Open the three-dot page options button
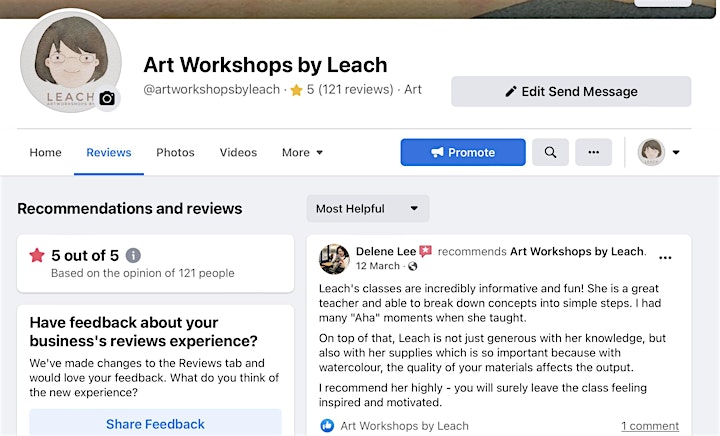This screenshot has height=436, width=720. (593, 152)
